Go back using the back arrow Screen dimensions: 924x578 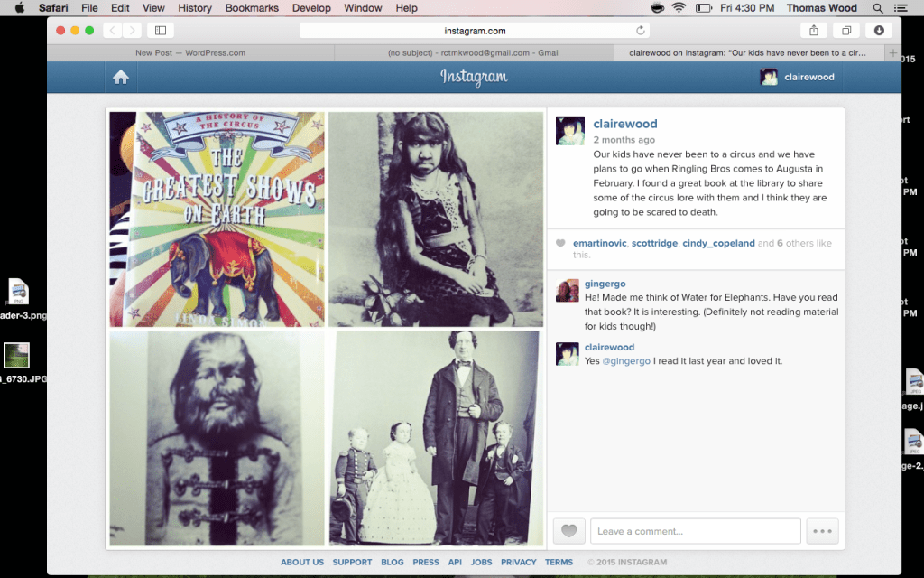pyautogui.click(x=111, y=29)
